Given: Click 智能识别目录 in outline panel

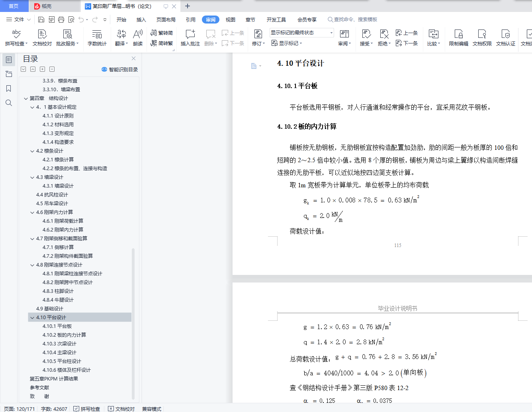Looking at the screenshot, I should point(120,69).
